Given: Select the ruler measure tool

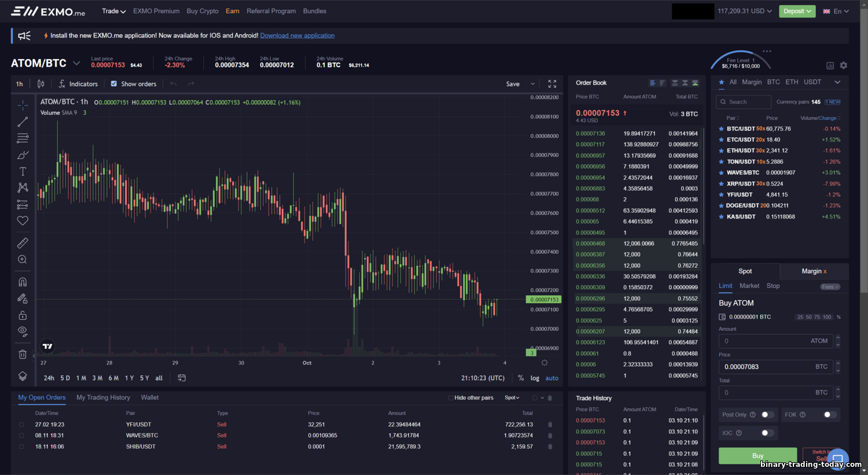Looking at the screenshot, I should tap(23, 243).
